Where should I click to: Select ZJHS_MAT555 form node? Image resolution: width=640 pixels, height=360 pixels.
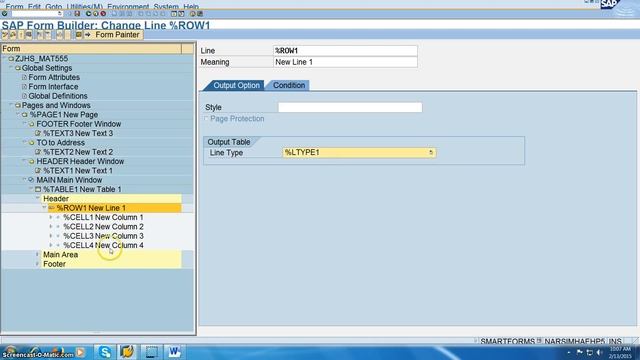[41, 59]
